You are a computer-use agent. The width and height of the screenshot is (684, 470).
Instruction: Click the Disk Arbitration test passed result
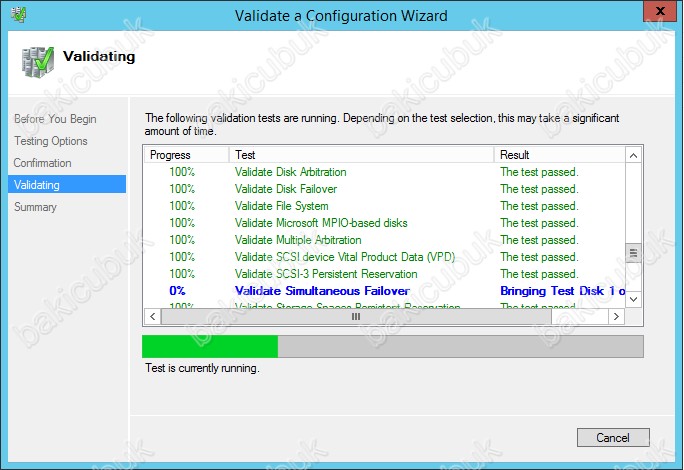coord(539,172)
